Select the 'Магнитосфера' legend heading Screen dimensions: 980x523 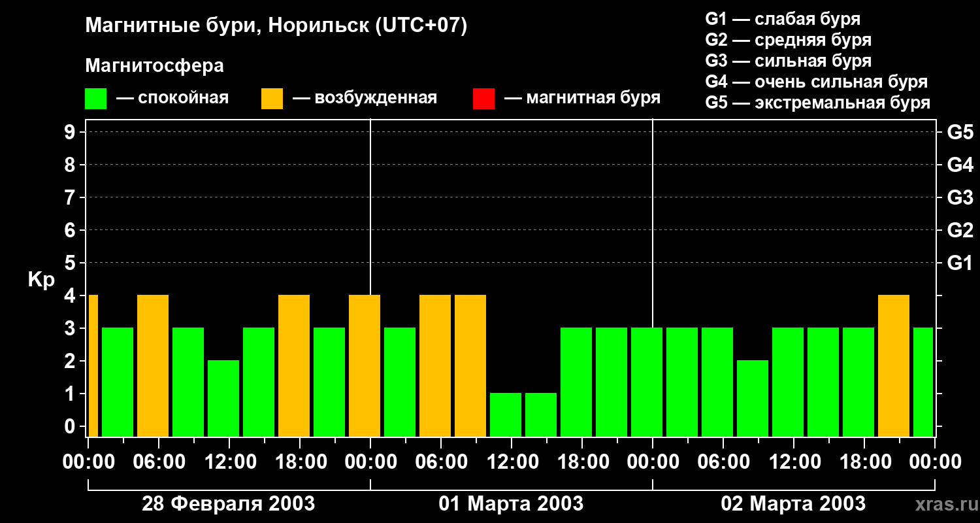click(154, 66)
